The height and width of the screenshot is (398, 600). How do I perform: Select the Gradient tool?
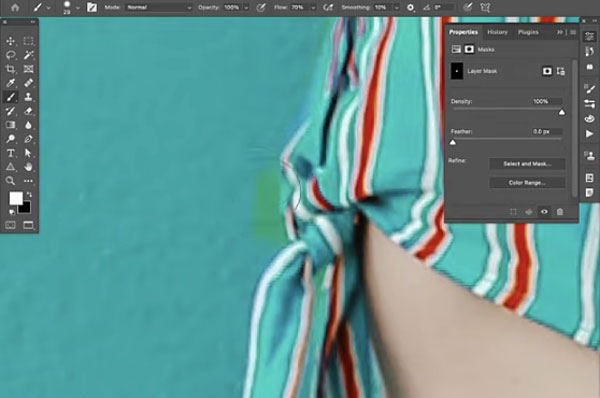10,125
